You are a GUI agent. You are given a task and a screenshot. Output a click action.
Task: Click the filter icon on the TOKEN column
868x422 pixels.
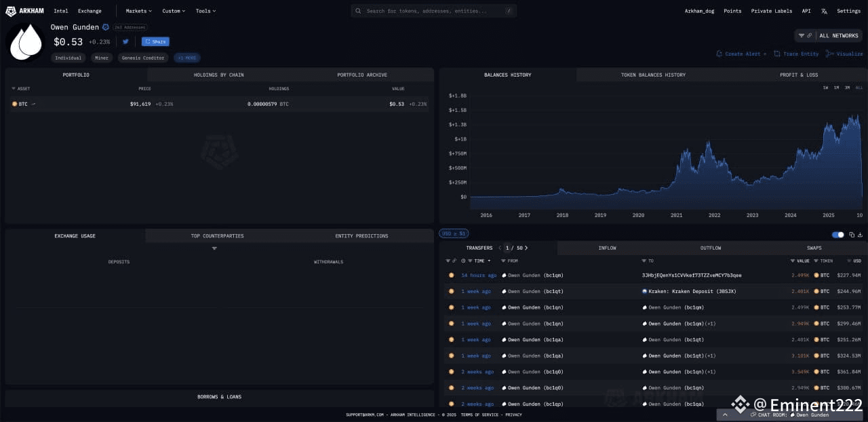[816, 261]
